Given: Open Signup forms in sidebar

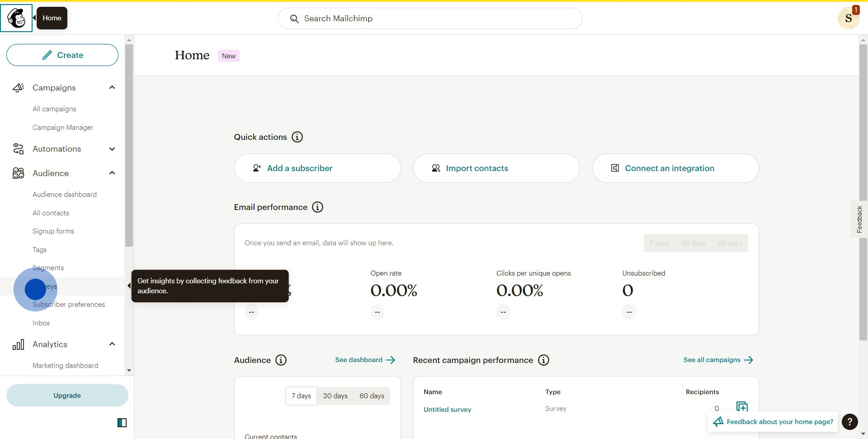Looking at the screenshot, I should [53, 231].
